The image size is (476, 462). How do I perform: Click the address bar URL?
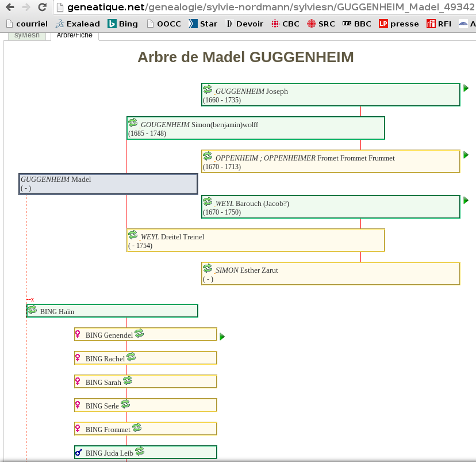point(264,7)
